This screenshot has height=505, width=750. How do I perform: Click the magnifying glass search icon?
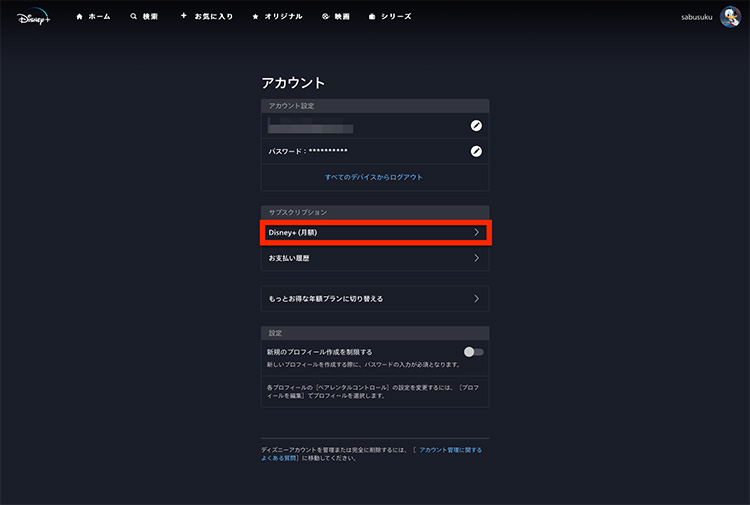134,17
